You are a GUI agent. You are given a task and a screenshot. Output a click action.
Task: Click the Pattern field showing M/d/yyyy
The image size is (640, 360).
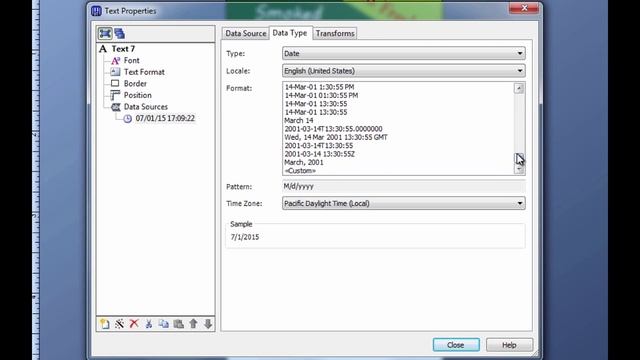[x=404, y=187]
